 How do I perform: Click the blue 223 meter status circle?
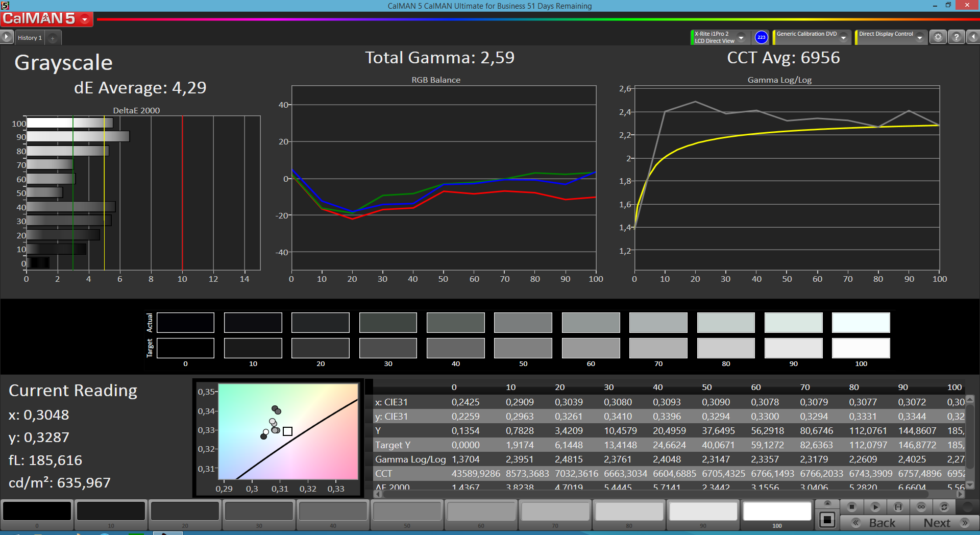(762, 37)
